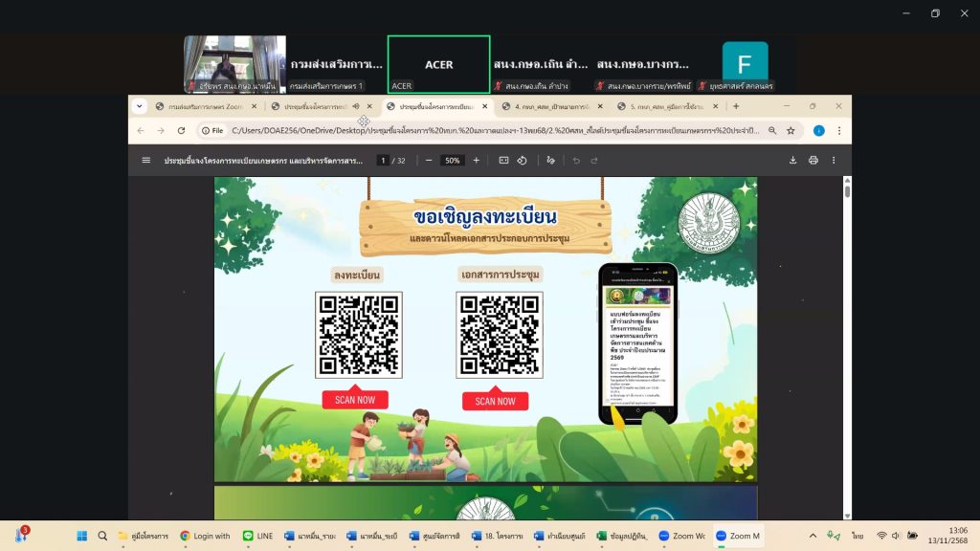
Task: Print the PDF document
Action: coord(813,160)
